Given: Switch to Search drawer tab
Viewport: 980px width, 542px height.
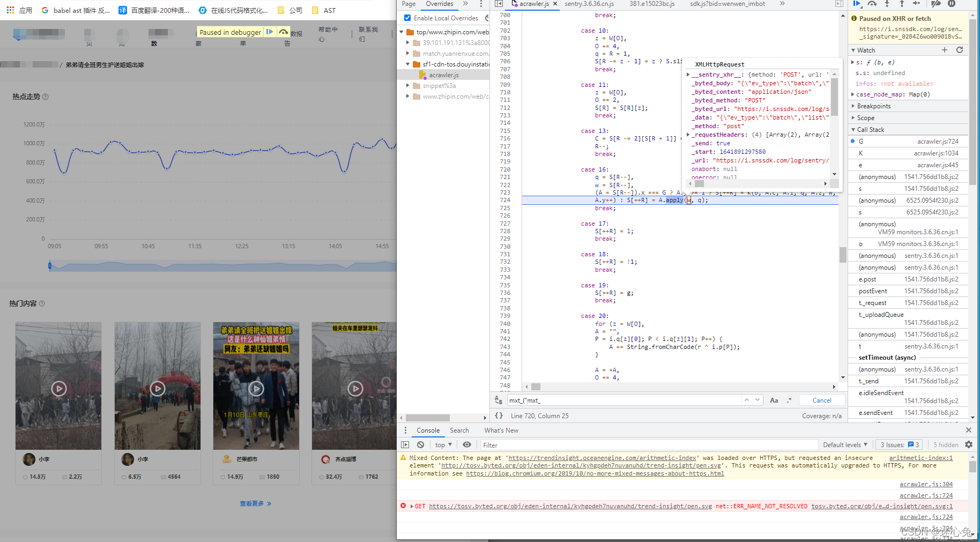Looking at the screenshot, I should (x=459, y=430).
